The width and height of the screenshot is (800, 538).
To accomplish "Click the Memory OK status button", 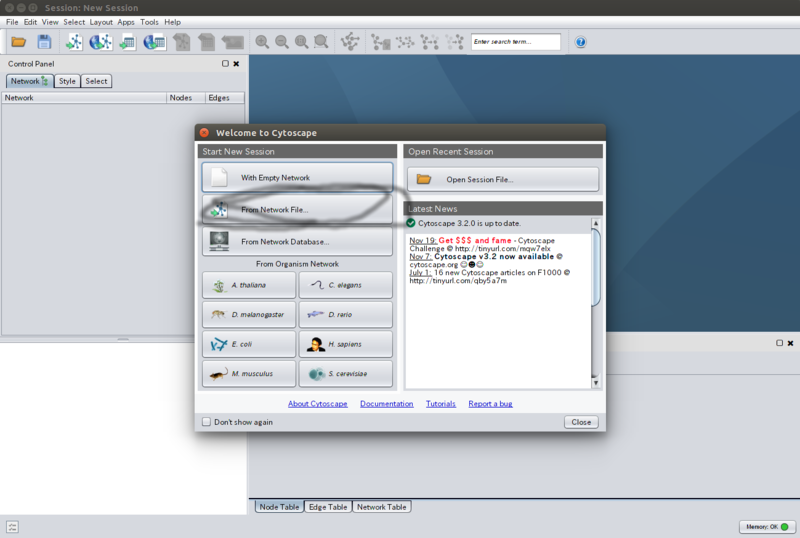I will [x=767, y=527].
